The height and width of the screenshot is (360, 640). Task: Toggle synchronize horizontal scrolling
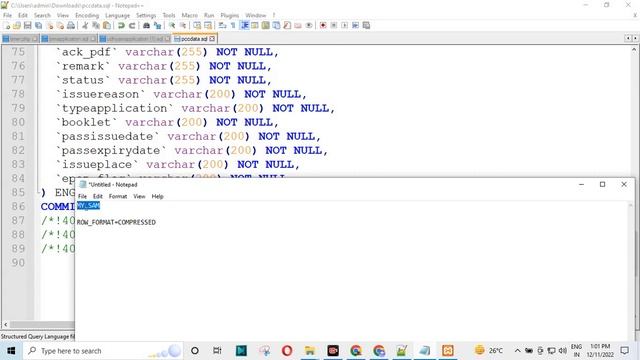(x=208, y=25)
